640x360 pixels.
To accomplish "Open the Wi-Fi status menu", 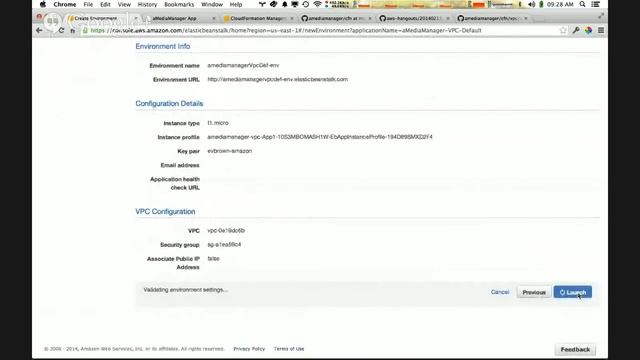I will coord(317,4).
